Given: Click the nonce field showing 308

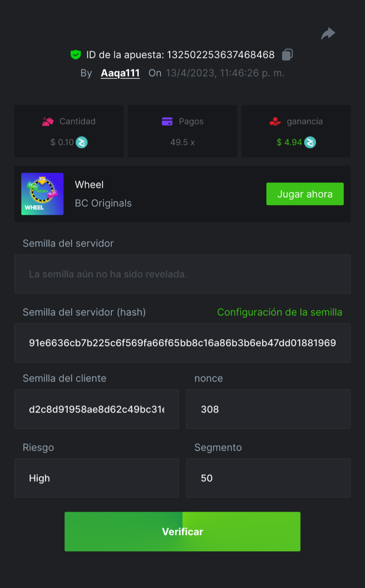Looking at the screenshot, I should click(x=268, y=409).
